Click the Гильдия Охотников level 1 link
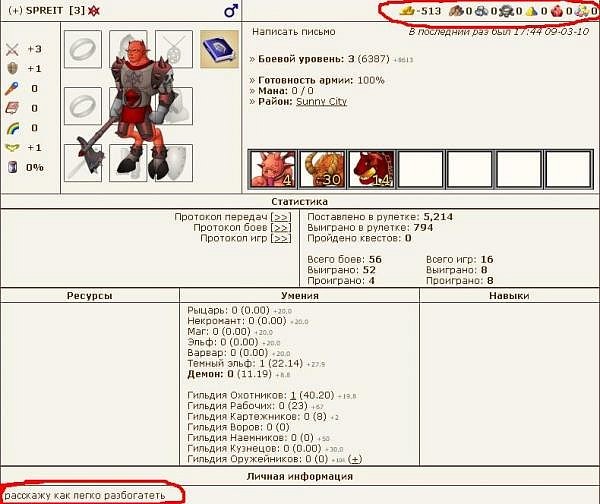600x504 pixels. (293, 395)
